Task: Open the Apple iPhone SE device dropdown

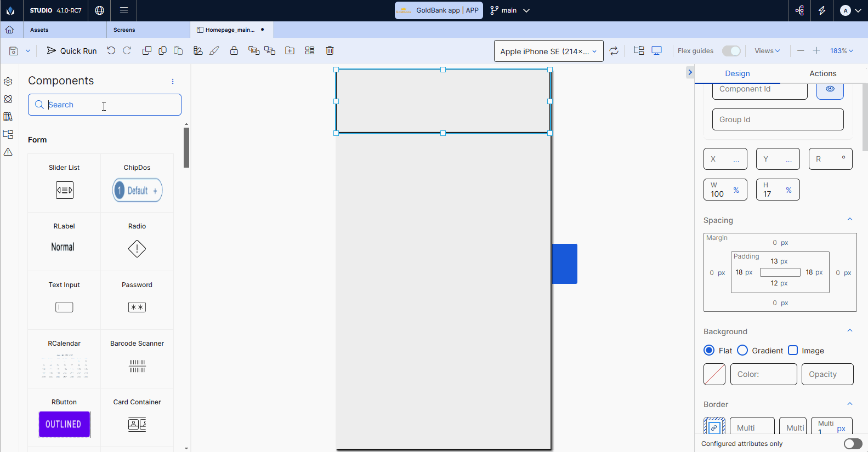Action: (x=548, y=51)
